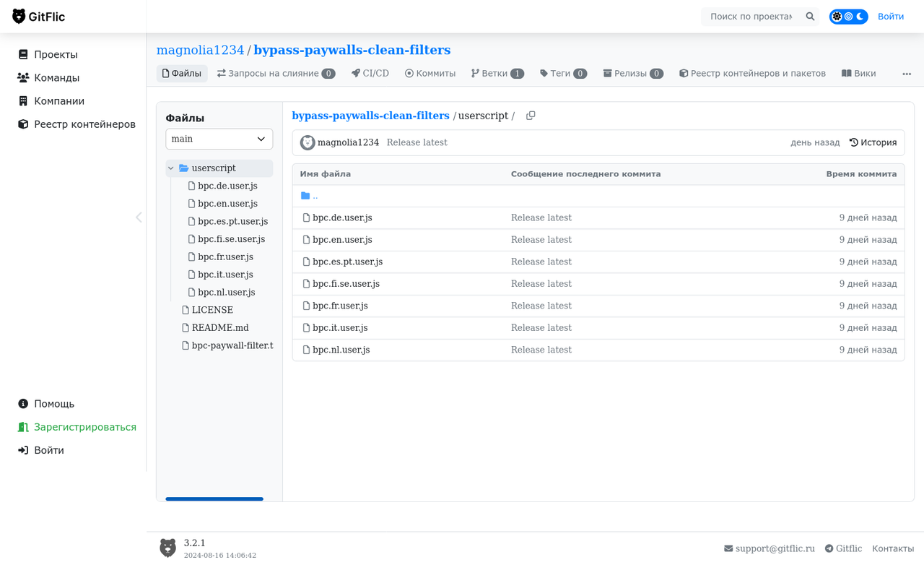Open Реестр контейнеров и пакетов tab
Image resolution: width=924 pixels, height=565 pixels.
pyautogui.click(x=752, y=74)
